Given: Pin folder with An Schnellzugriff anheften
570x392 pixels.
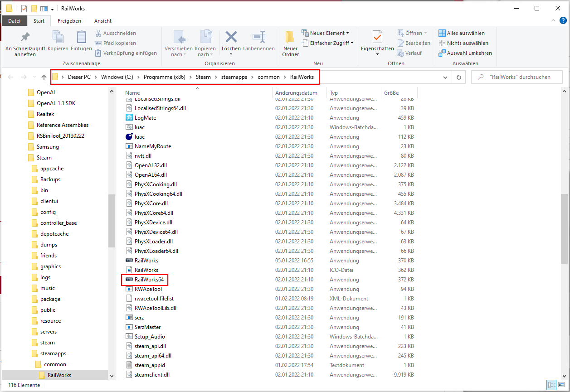Looking at the screenshot, I should (25, 38).
